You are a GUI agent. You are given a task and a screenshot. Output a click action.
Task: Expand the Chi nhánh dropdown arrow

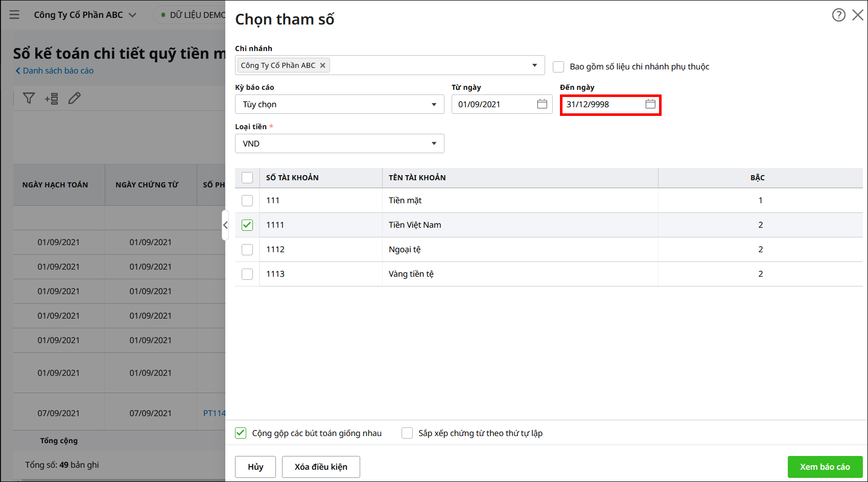tap(534, 65)
